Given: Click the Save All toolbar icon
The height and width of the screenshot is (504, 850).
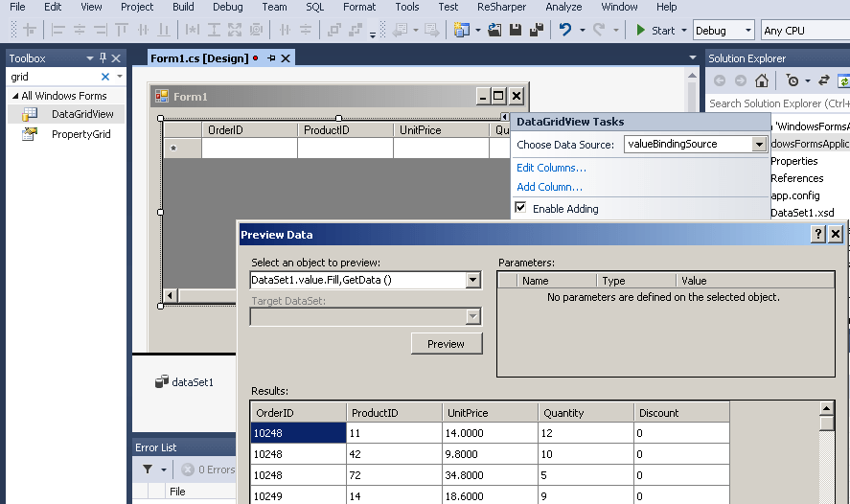Looking at the screenshot, I should (537, 30).
